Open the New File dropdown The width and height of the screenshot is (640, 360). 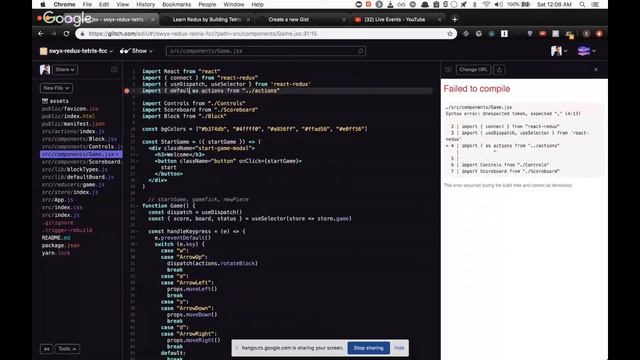tap(56, 88)
